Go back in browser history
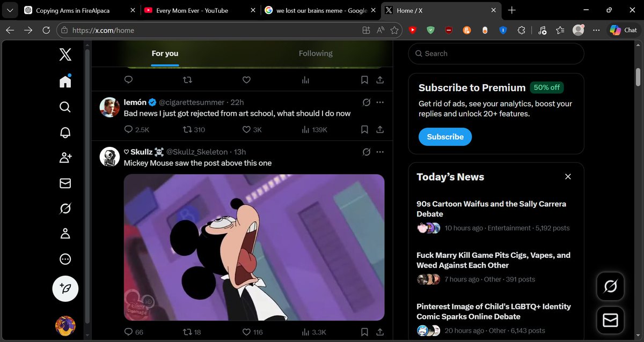 10,31
